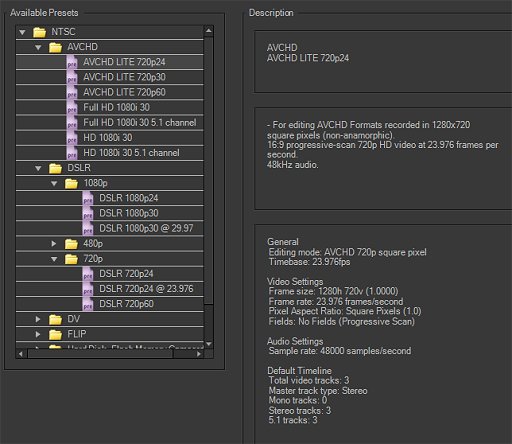Click preset list scroll up arrow
Image resolution: width=512 pixels, height=444 pixels.
pyautogui.click(x=209, y=31)
